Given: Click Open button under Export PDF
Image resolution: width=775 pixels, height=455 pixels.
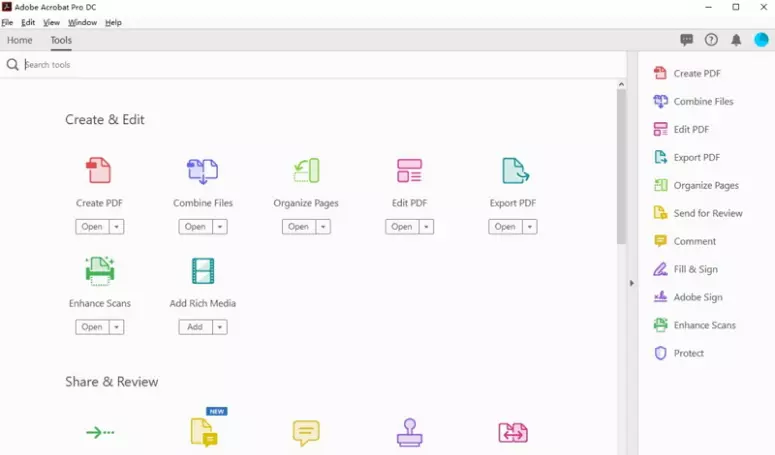Looking at the screenshot, I should 506,227.
